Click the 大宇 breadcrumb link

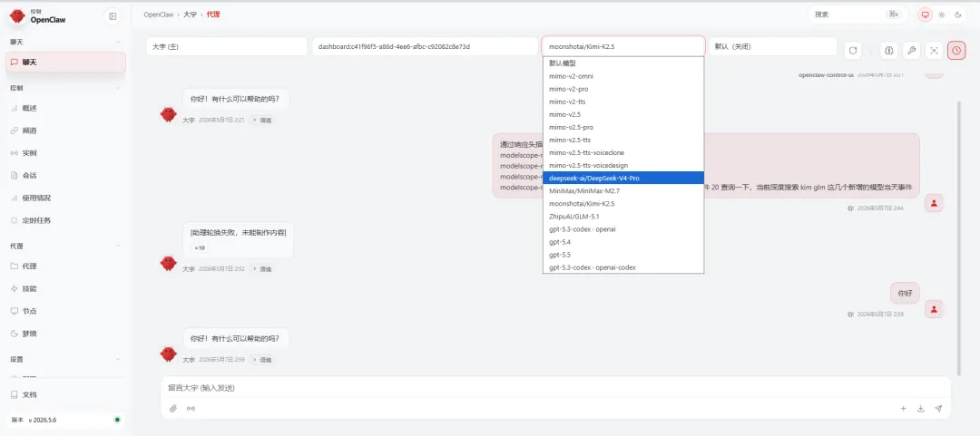[190, 15]
